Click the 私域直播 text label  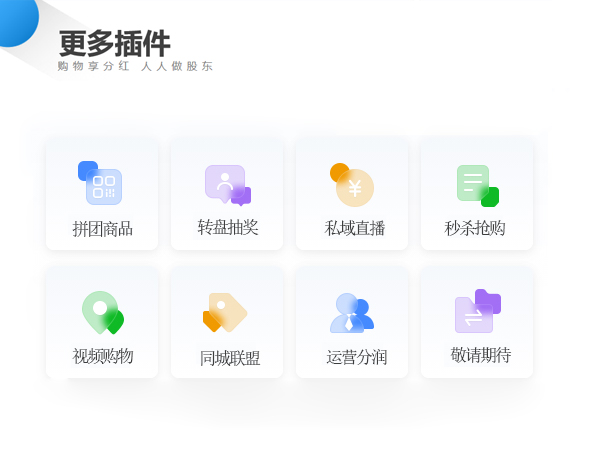click(x=355, y=228)
